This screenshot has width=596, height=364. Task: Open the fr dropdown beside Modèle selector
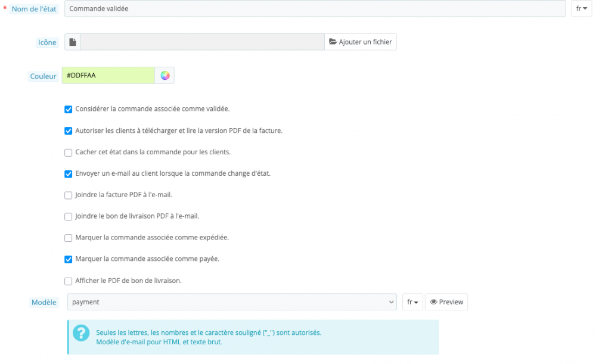(411, 301)
